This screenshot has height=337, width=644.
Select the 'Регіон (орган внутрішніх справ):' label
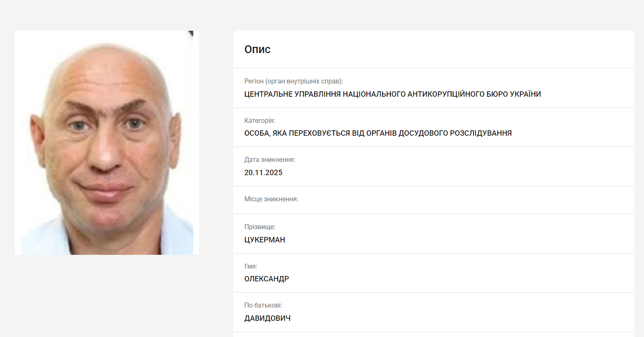pos(294,81)
